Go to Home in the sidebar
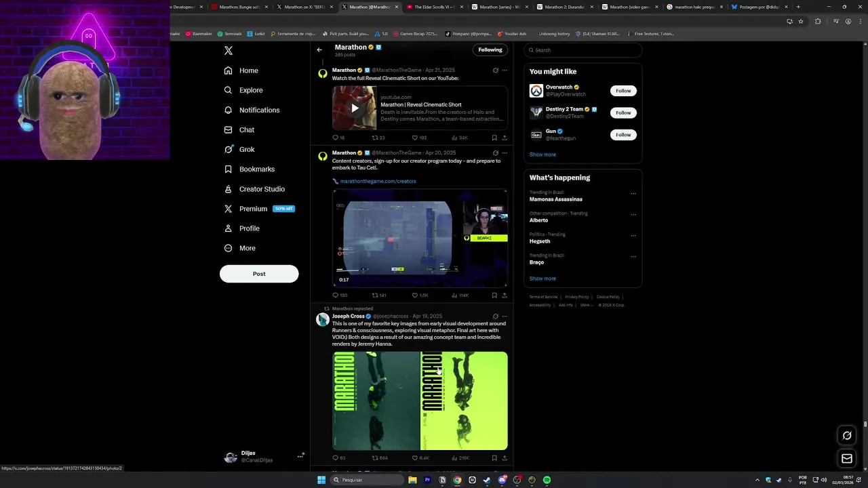This screenshot has width=868, height=488. coord(241,70)
